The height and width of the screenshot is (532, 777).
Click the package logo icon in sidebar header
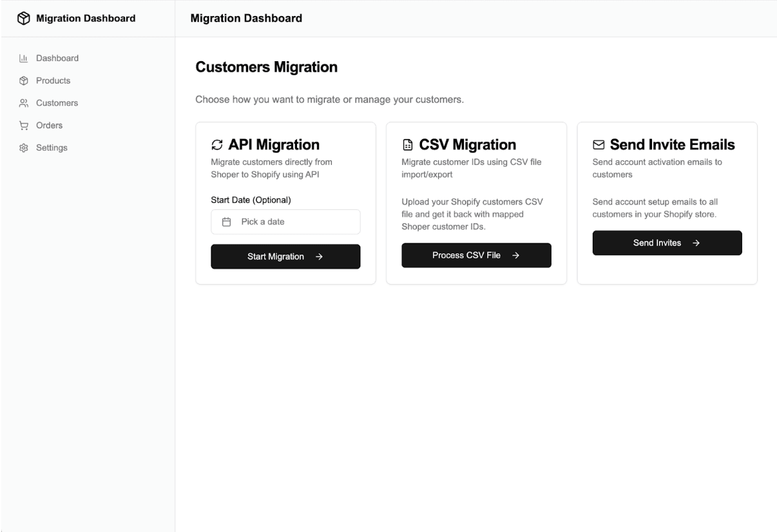point(24,19)
